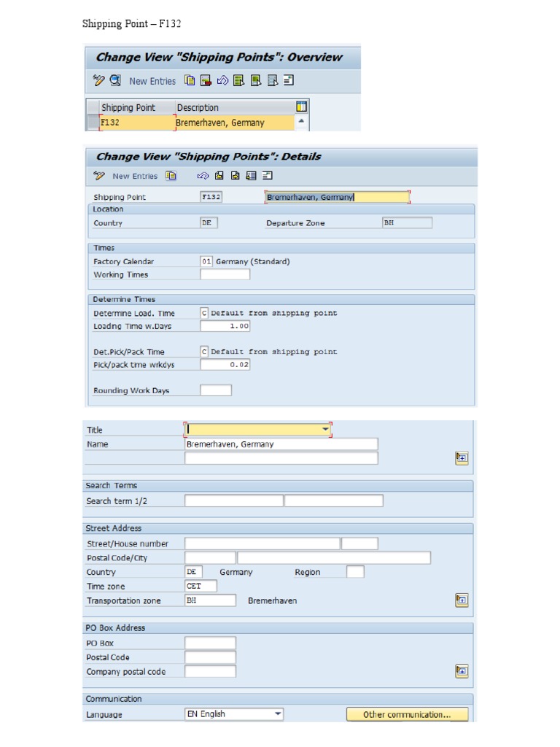The width and height of the screenshot is (560, 747).
Task: Click the F132 shipping point table cell
Action: pyautogui.click(x=137, y=123)
